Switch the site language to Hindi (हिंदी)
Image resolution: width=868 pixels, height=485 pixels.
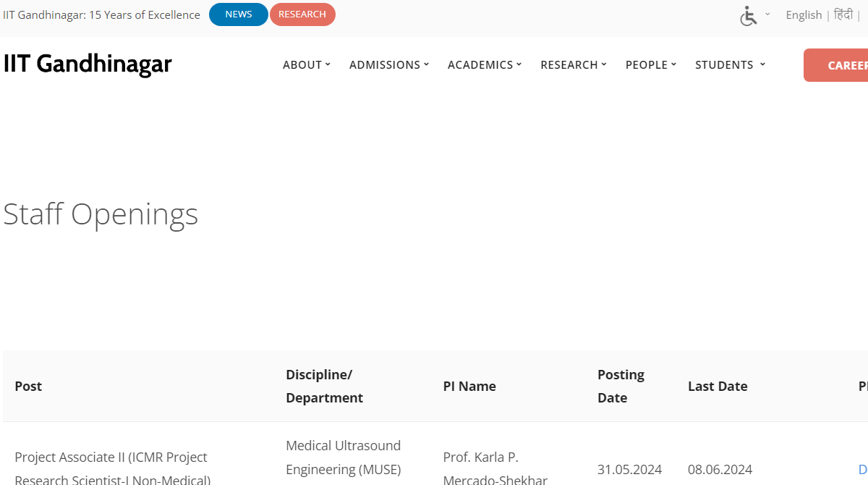click(843, 15)
